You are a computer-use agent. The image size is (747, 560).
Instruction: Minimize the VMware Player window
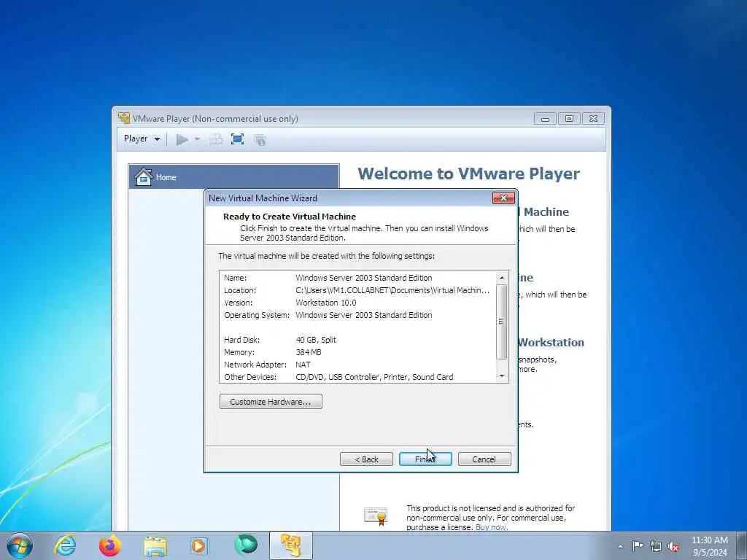[x=546, y=119]
